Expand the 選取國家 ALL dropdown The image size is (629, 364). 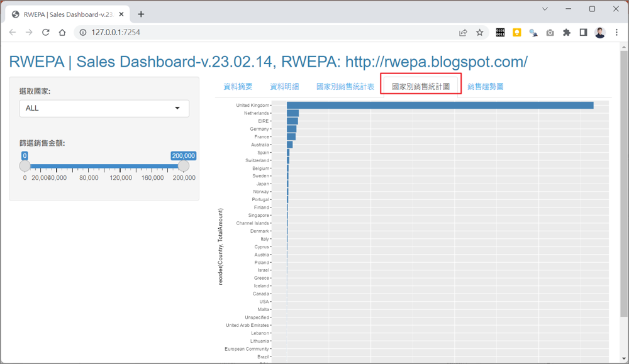(x=104, y=108)
